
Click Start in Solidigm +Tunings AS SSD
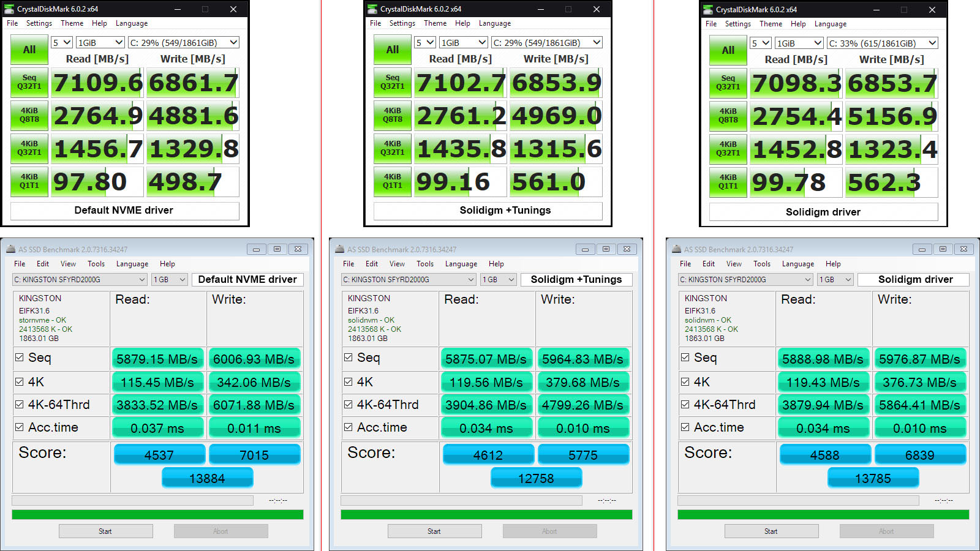pyautogui.click(x=435, y=531)
